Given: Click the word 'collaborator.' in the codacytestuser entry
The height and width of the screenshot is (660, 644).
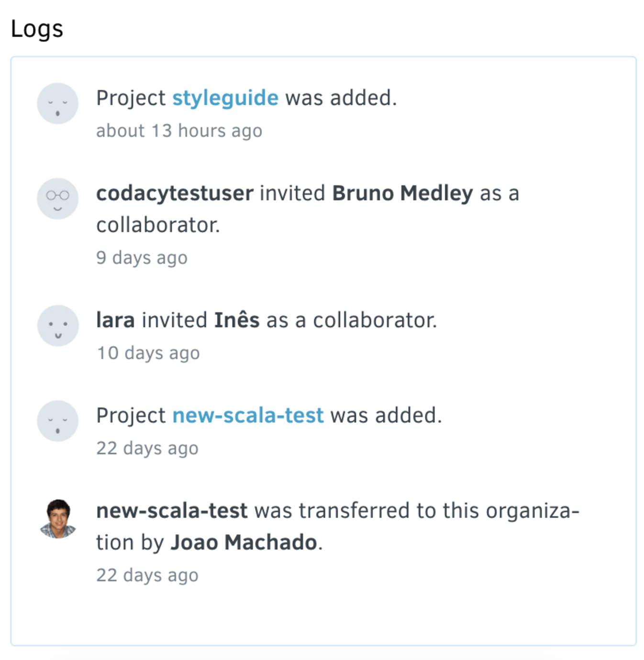Looking at the screenshot, I should point(158,225).
